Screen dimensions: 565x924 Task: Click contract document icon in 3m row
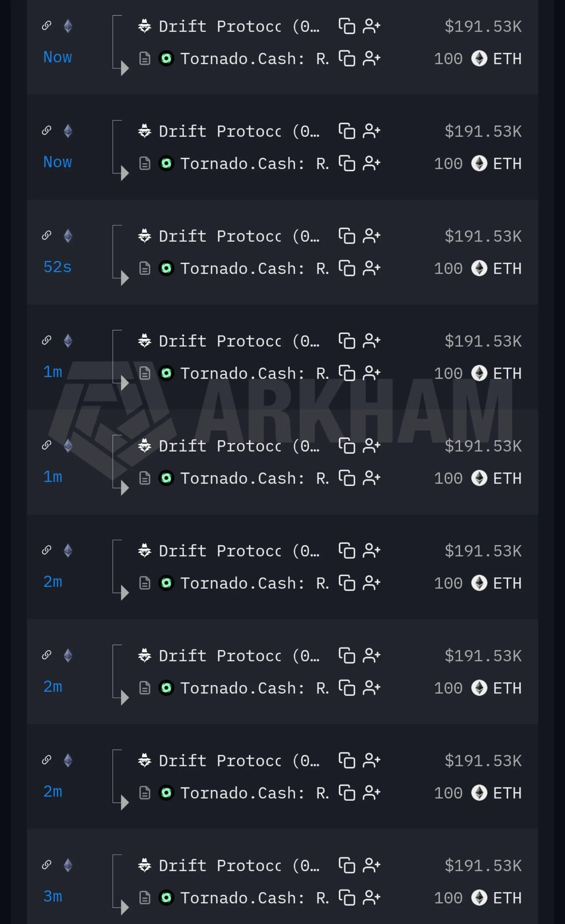[145, 898]
